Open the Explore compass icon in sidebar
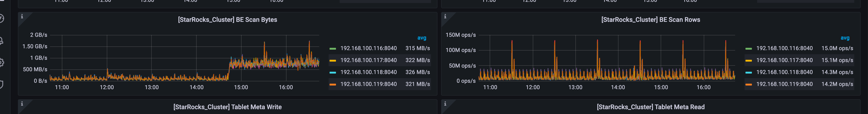Screen dimensions: 868x114 (x=1, y=18)
